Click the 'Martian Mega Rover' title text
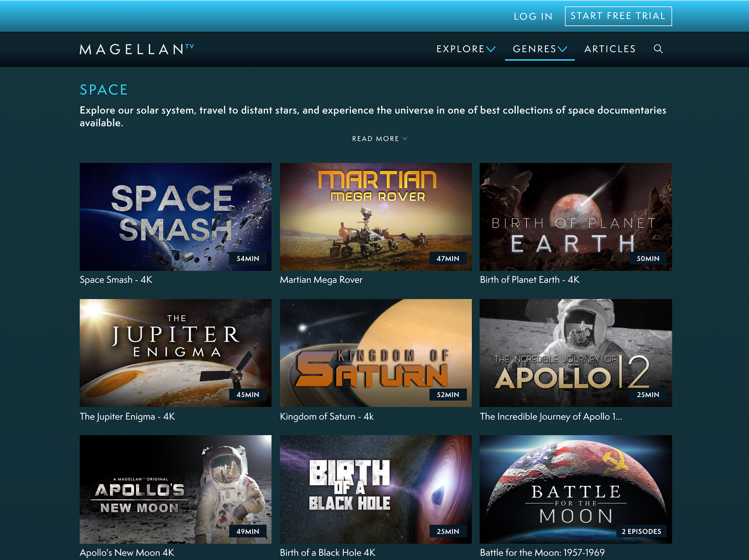Screen dimensions: 749x560 pos(321,280)
